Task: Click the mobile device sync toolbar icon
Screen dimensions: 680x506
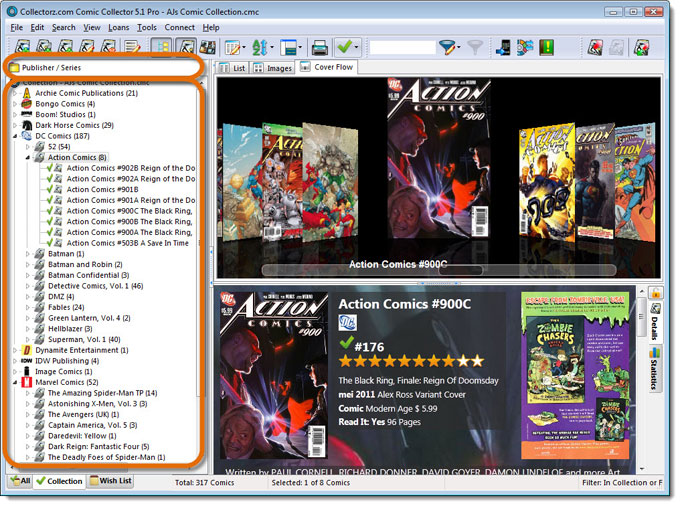Action: click(503, 47)
